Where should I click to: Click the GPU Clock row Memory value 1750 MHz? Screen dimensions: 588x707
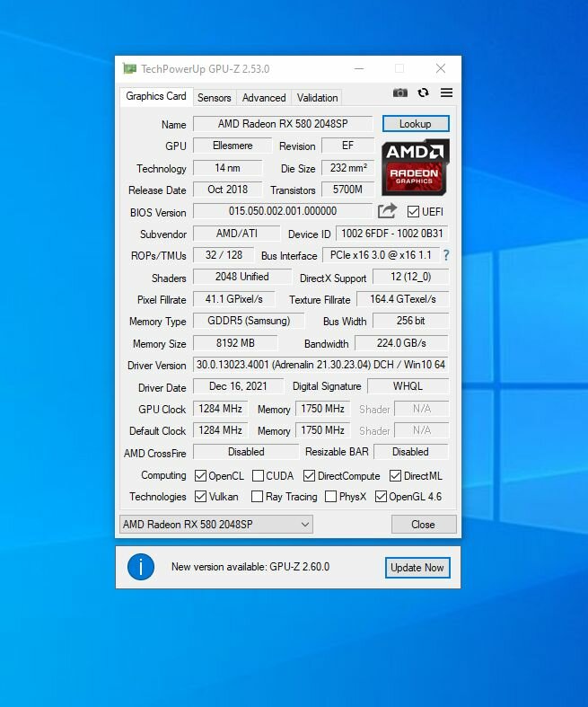pos(322,409)
